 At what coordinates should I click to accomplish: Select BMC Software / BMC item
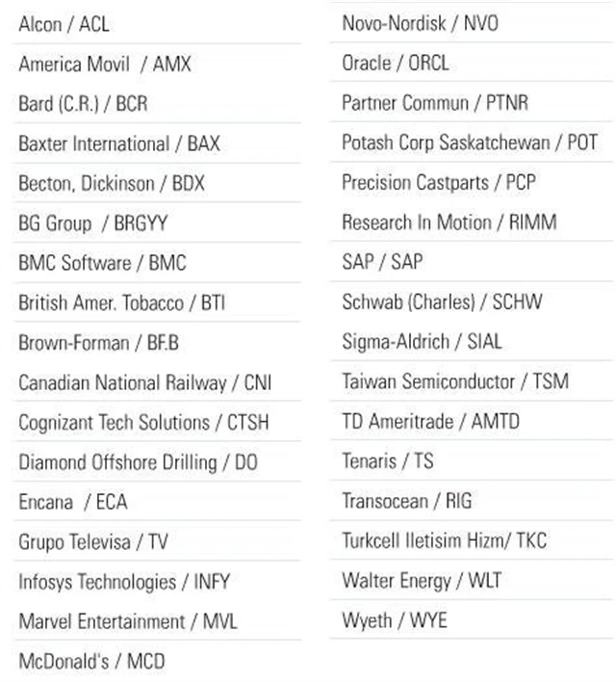click(x=102, y=263)
